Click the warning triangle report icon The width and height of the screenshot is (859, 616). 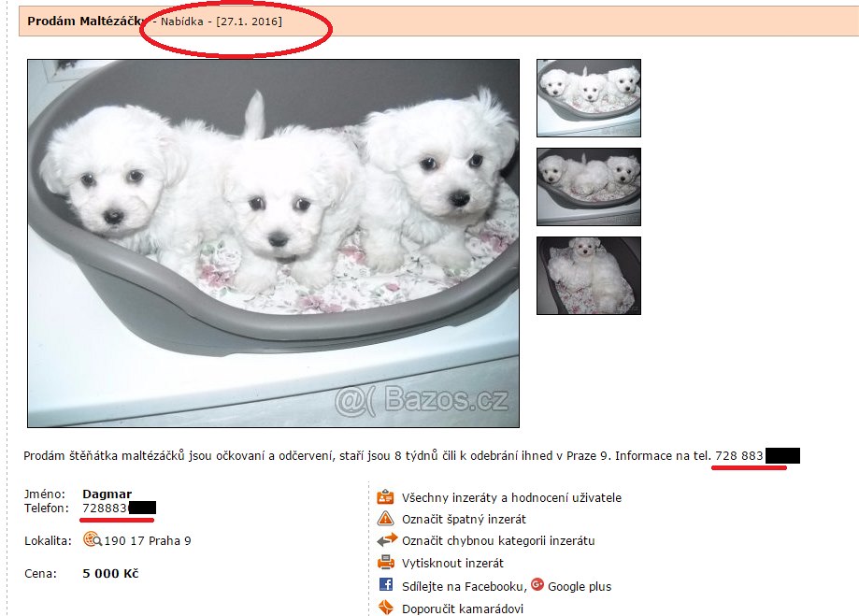(x=386, y=519)
